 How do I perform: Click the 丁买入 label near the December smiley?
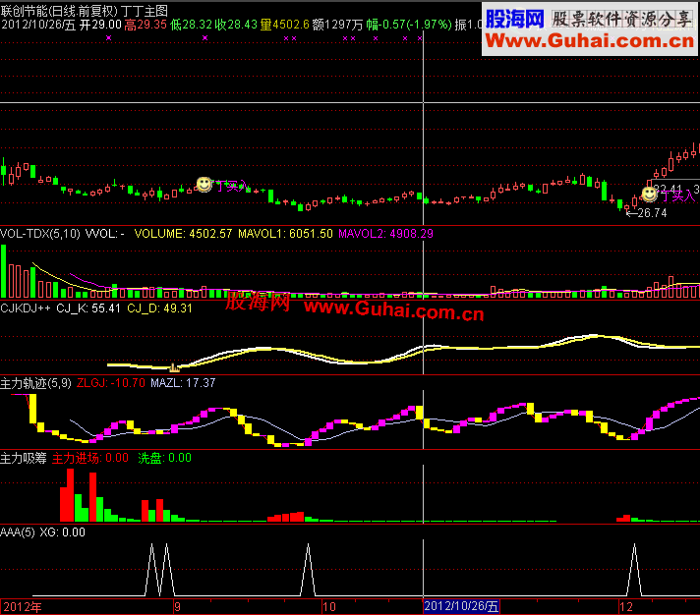tap(677, 196)
